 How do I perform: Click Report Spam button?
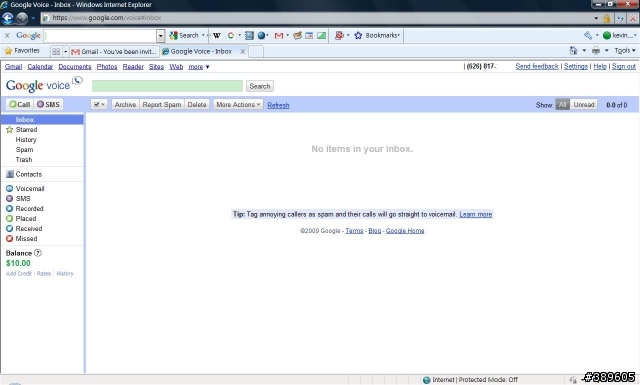click(x=162, y=105)
